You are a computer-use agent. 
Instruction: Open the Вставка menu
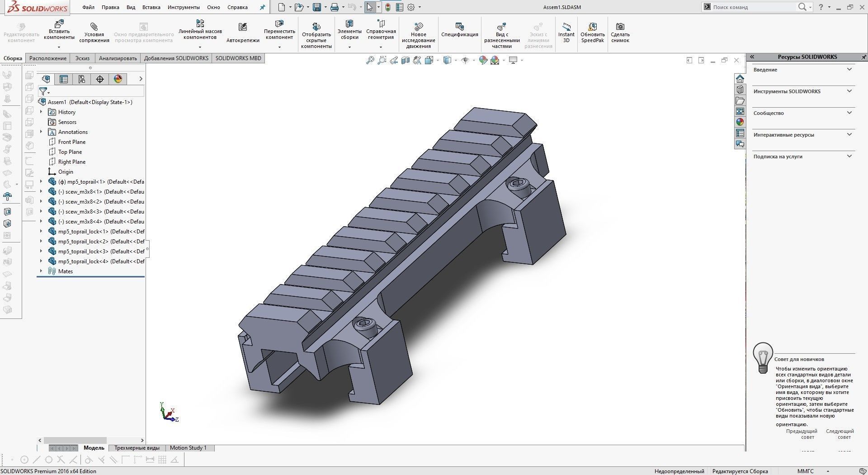tap(151, 7)
